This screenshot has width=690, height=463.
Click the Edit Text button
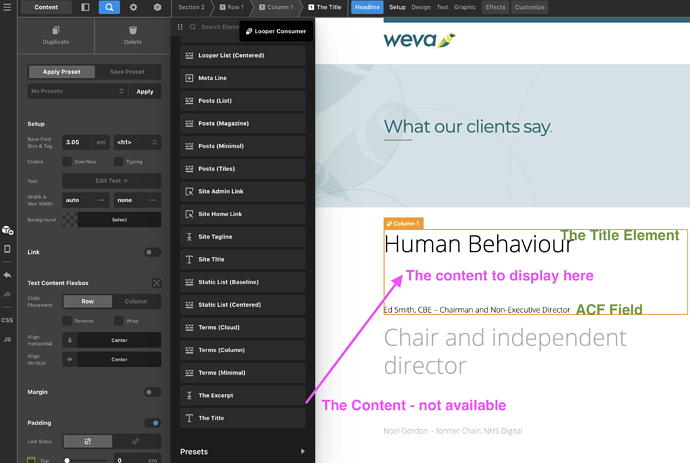click(111, 181)
